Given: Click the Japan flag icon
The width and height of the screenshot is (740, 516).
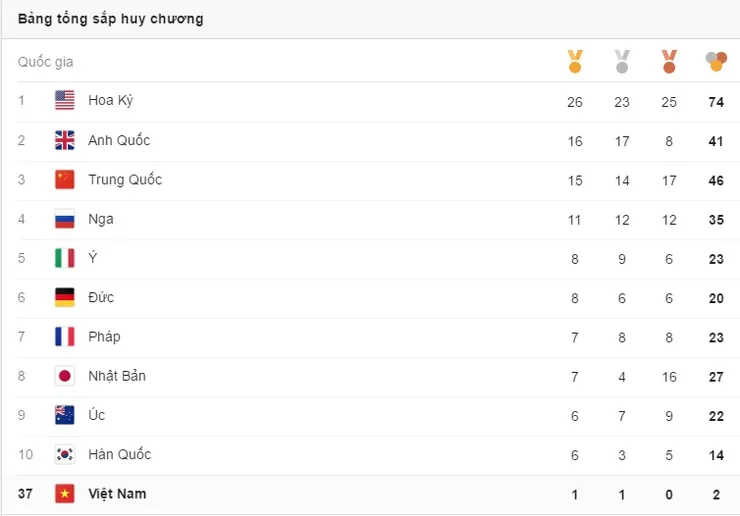Looking at the screenshot, I should point(65,376).
